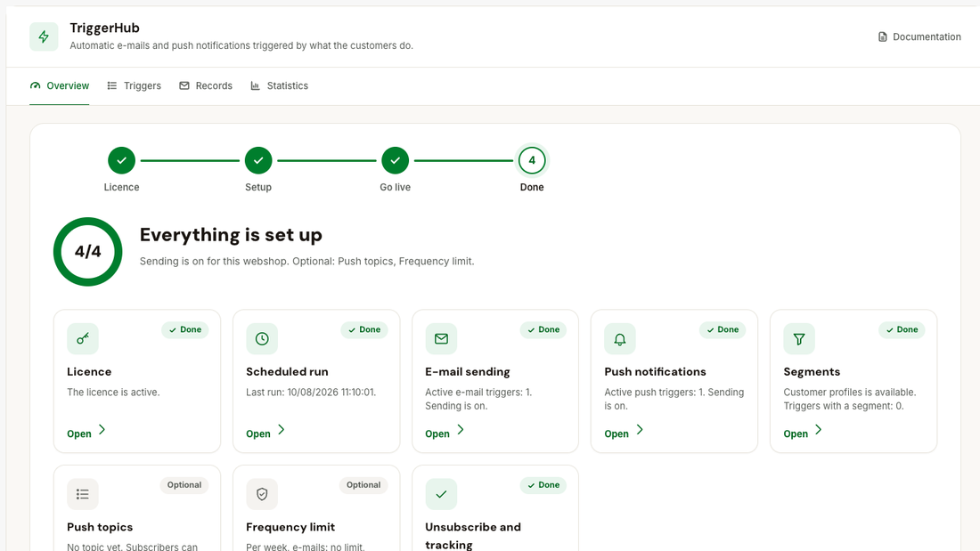Click the Done badge on Licence card
Viewport: 980px width, 551px height.
(185, 330)
